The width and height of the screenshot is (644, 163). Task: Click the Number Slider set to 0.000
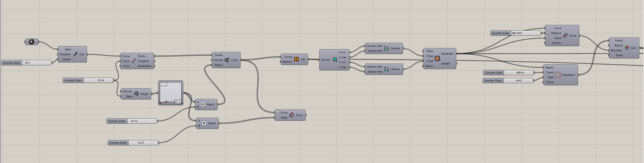[516, 33]
